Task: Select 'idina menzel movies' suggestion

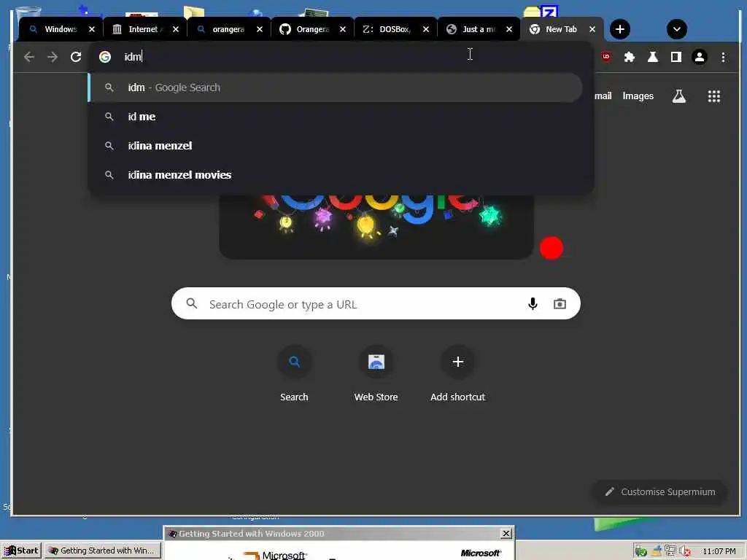Action: coord(336,175)
